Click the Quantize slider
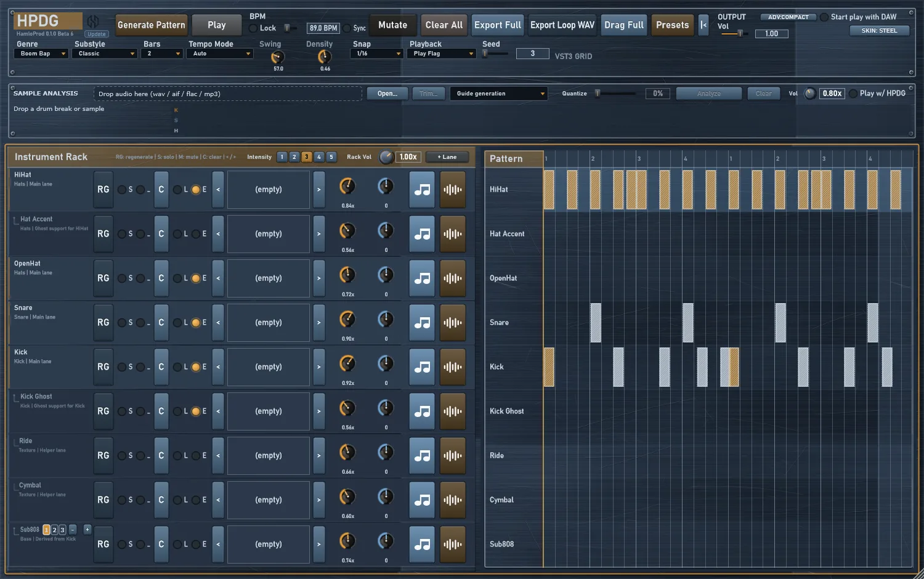 pyautogui.click(x=615, y=94)
